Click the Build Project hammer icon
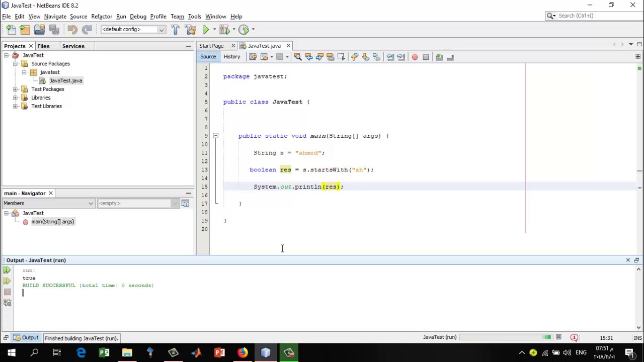The image size is (644, 362). (175, 30)
